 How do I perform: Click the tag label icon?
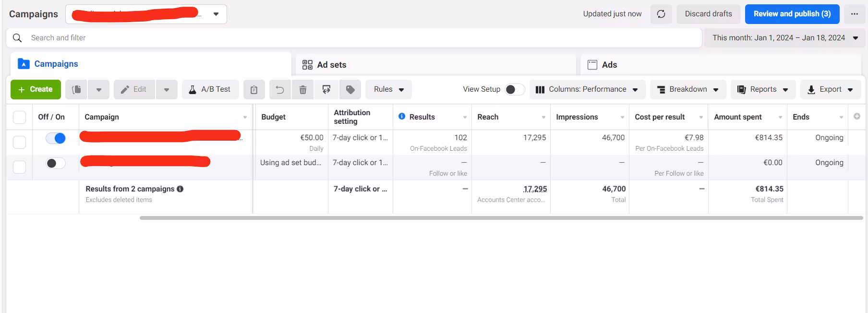pos(350,90)
